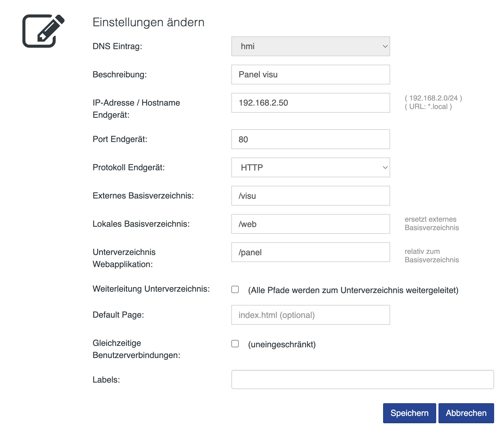This screenshot has width=504, height=432.
Task: Select the IP-Adresse field showing 192.168.2.50
Action: pyautogui.click(x=310, y=103)
